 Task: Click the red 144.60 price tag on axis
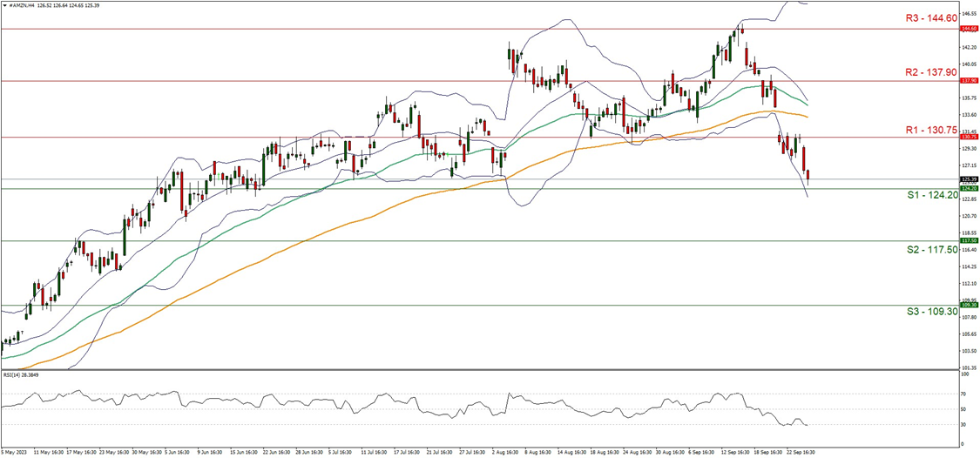click(968, 29)
